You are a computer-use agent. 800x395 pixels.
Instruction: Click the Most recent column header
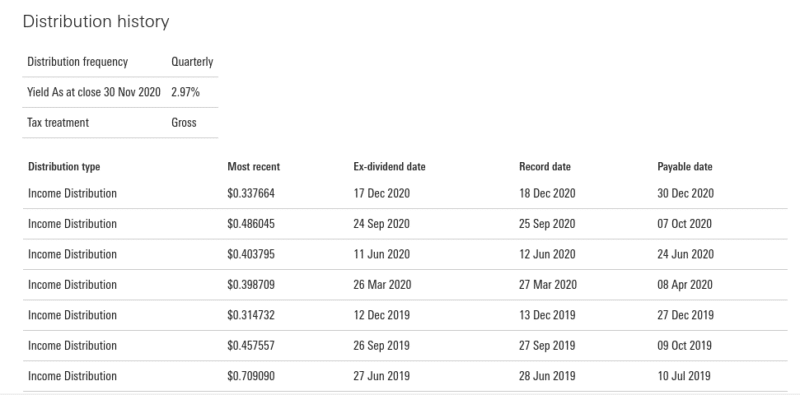[x=254, y=167]
